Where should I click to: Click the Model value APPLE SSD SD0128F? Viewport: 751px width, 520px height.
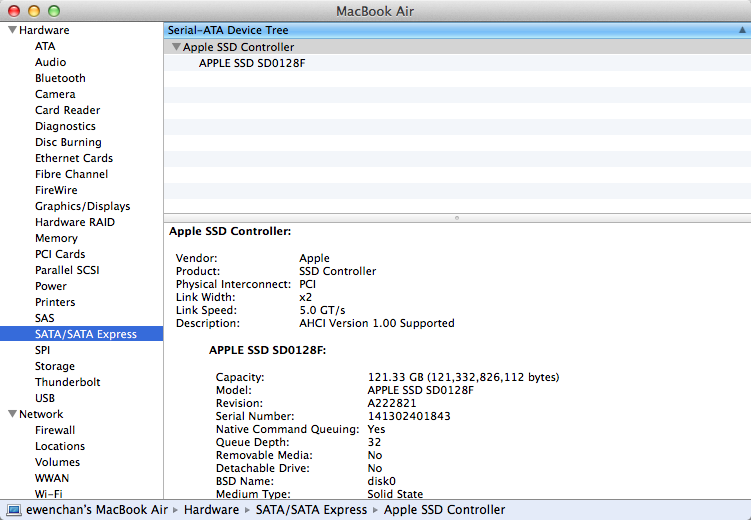[x=421, y=390]
